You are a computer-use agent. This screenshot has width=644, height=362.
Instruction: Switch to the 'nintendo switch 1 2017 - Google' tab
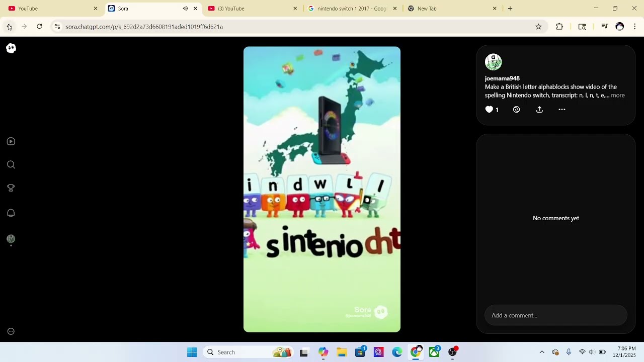(351, 9)
